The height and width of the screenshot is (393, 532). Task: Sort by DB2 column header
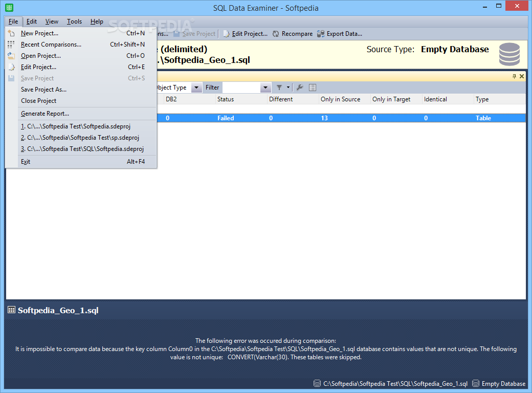coord(190,99)
